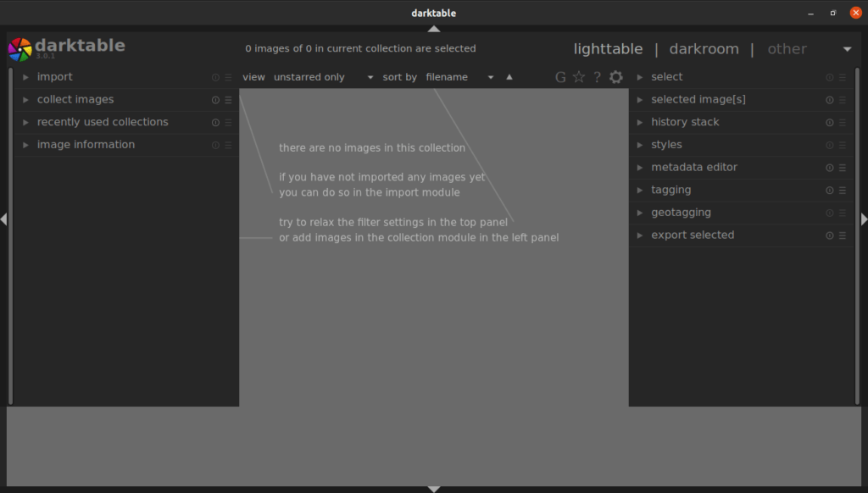The image size is (868, 493).
Task: Open the recently used collections presets menu
Action: pyautogui.click(x=228, y=122)
